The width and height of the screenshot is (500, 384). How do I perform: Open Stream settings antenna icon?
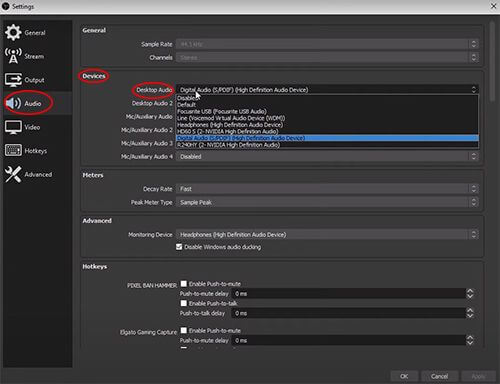13,56
